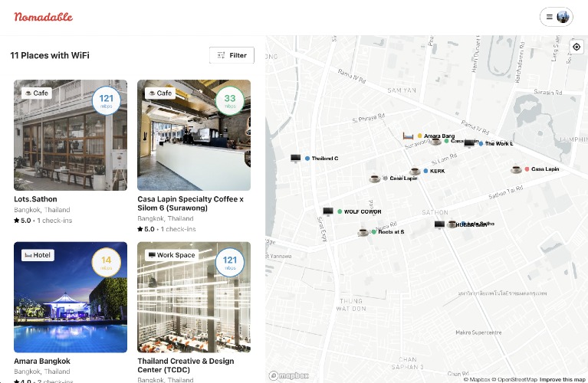Click the Mapbox copyright attribution text
Image resolution: width=588 pixels, height=383 pixels.
[477, 379]
